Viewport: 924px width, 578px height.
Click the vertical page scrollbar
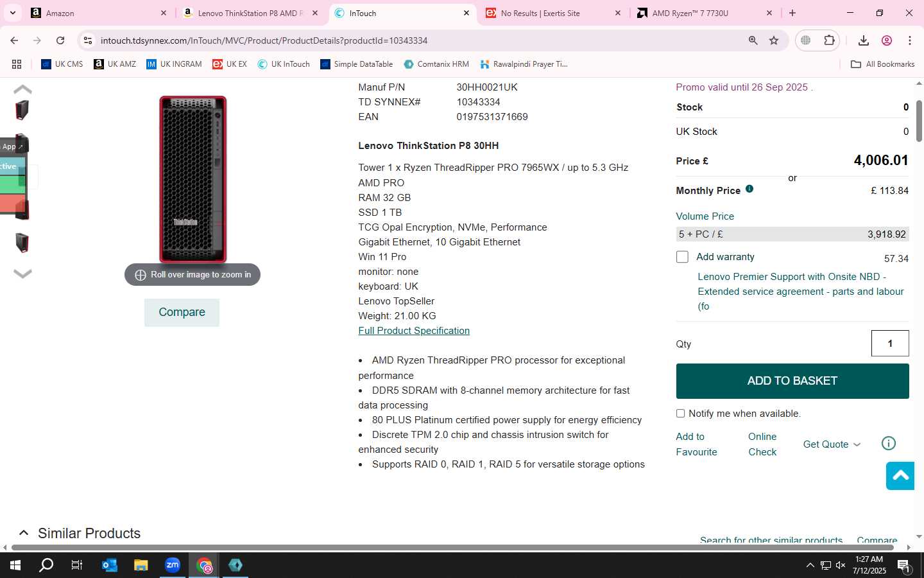click(x=919, y=121)
